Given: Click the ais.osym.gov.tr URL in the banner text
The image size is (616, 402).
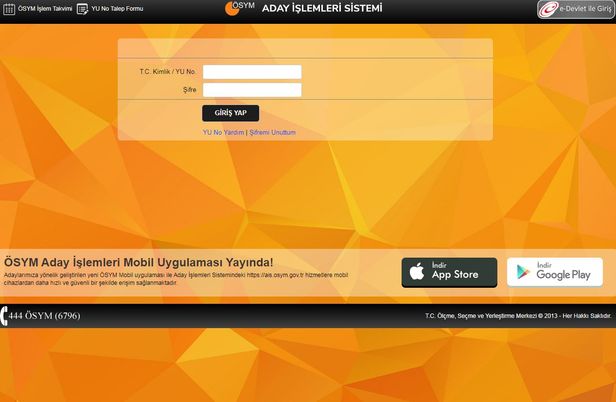Looking at the screenshot, I should click(x=275, y=275).
